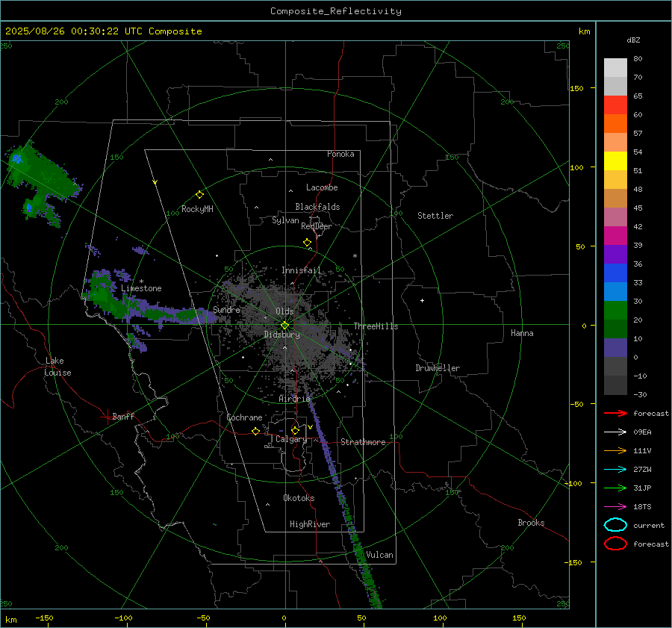This screenshot has height=628, width=672.
Task: Click the Sundre label
Action: [x=226, y=309]
